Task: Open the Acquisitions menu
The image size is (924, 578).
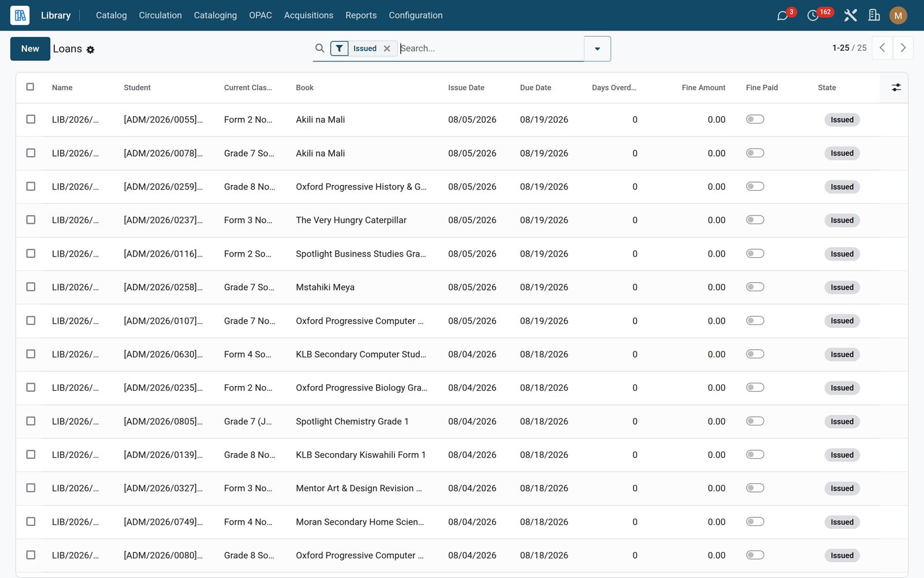Action: (308, 16)
